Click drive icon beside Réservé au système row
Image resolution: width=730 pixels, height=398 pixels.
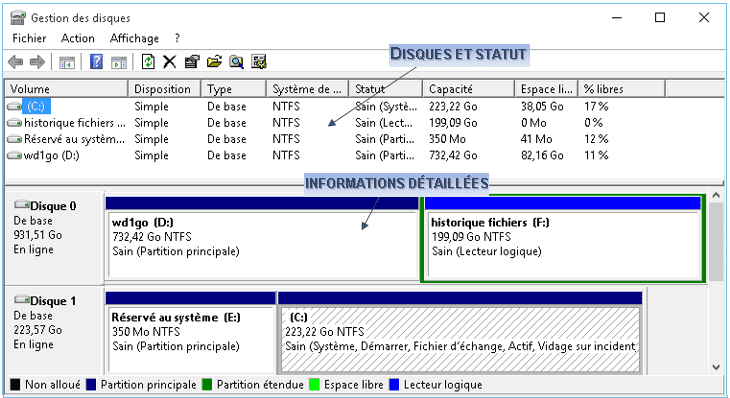[14, 139]
